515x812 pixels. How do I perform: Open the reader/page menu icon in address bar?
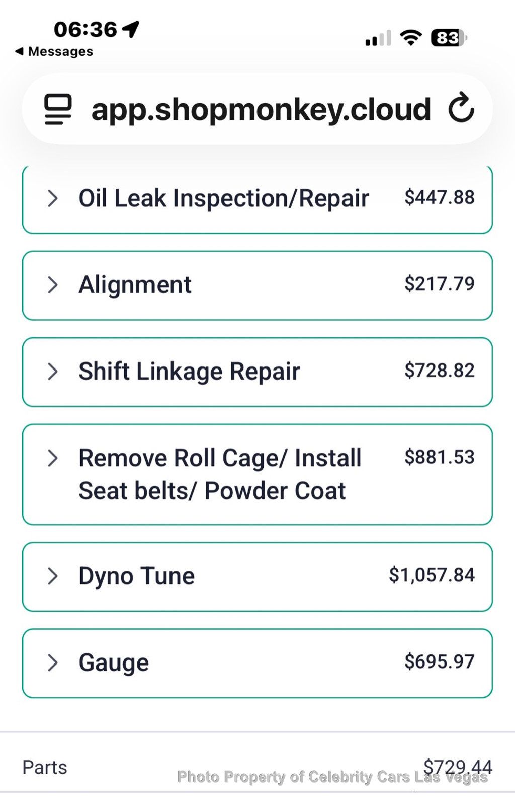[x=58, y=109]
